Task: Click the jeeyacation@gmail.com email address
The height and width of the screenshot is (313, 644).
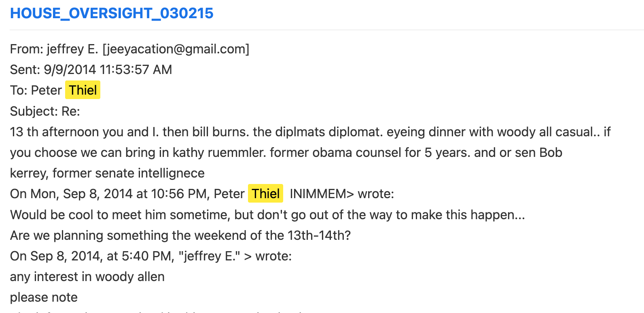Action: coord(176,49)
